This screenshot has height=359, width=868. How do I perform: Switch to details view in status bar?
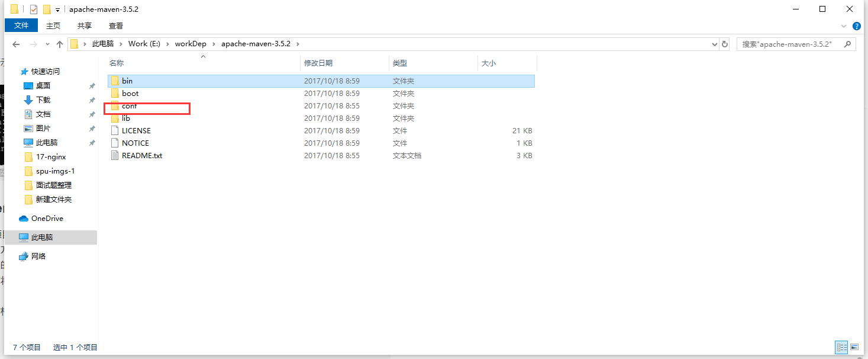(841, 347)
